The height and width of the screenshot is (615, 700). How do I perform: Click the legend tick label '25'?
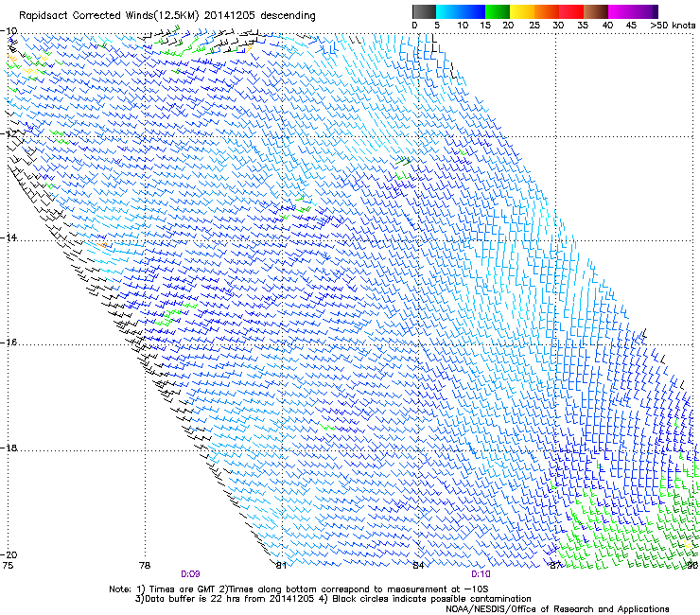(x=534, y=25)
